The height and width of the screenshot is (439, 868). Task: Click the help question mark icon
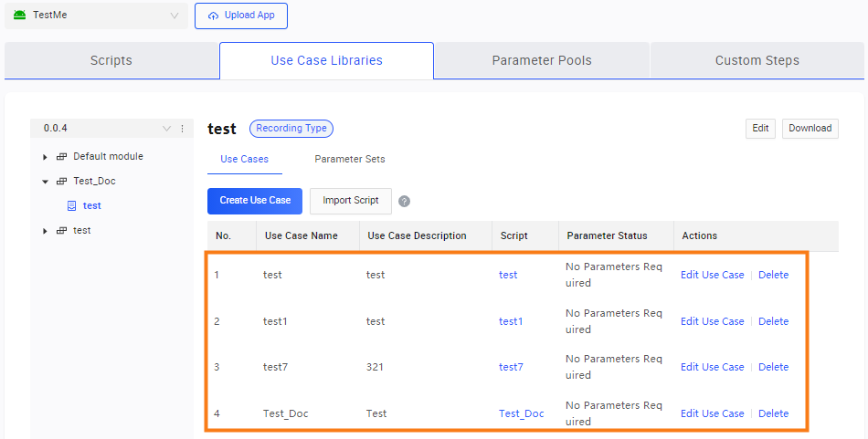(404, 202)
